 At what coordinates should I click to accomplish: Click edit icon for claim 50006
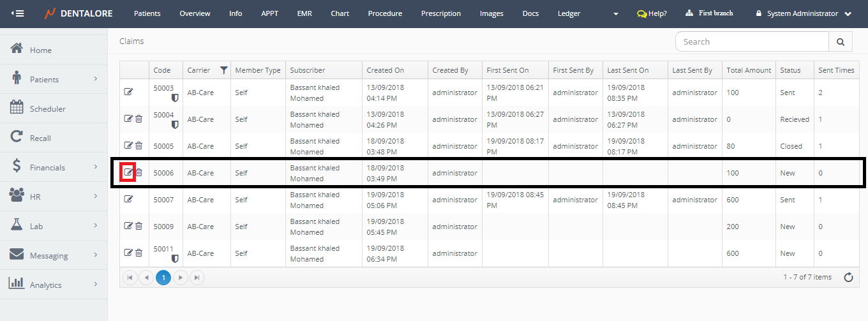pyautogui.click(x=128, y=172)
